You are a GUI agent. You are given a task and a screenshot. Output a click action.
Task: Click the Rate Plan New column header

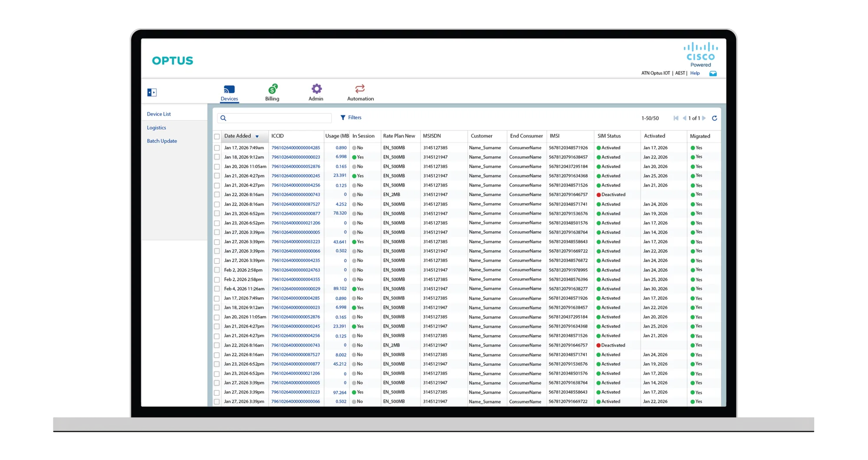coord(399,136)
